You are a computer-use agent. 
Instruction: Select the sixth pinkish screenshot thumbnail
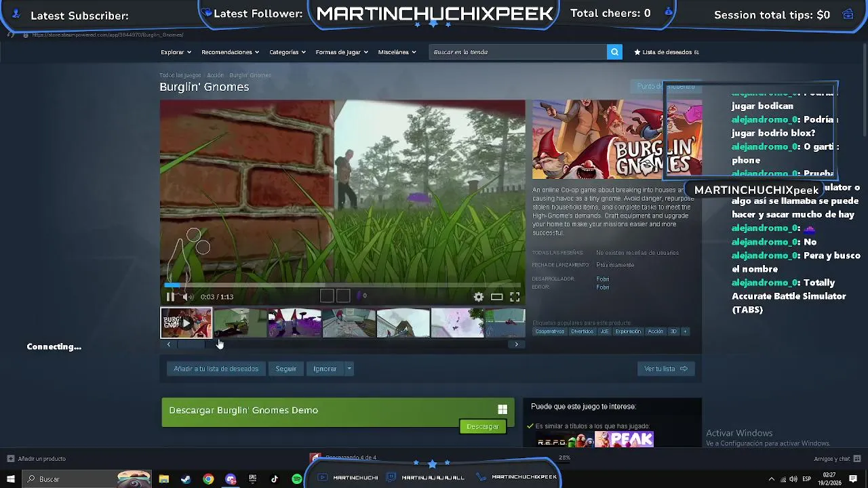click(457, 323)
